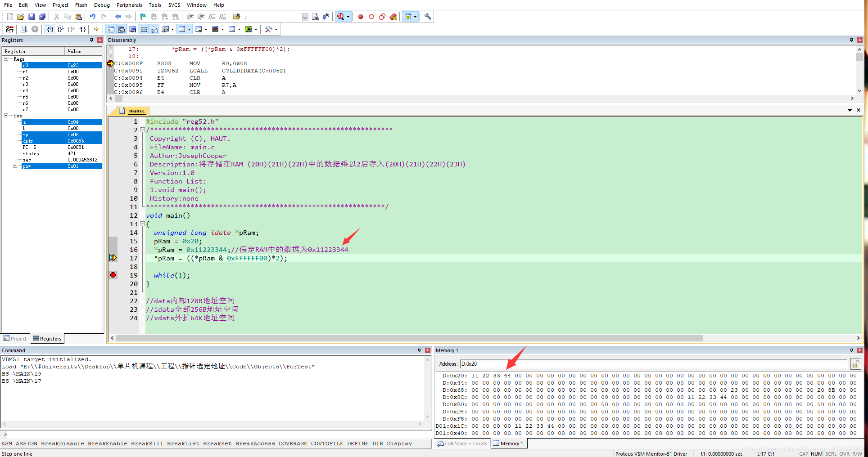Collapse comment block at line 2

[142, 130]
